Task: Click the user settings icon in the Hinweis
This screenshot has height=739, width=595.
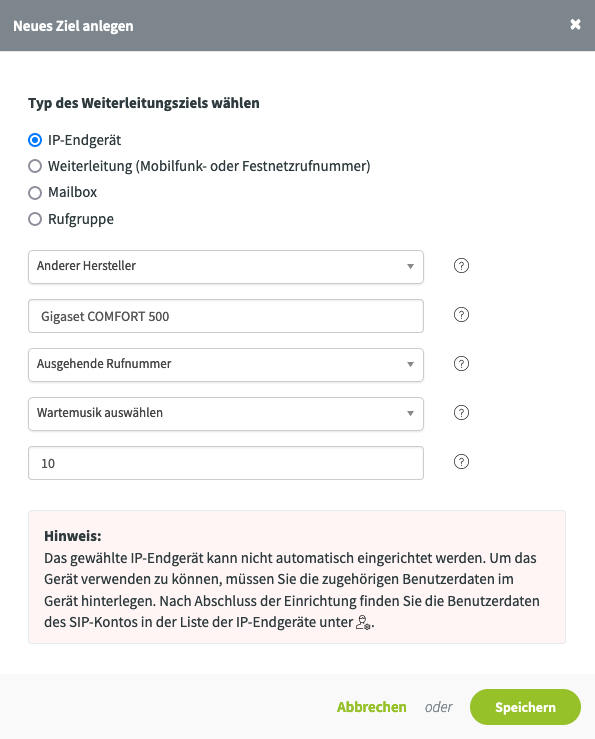Action: tap(363, 623)
